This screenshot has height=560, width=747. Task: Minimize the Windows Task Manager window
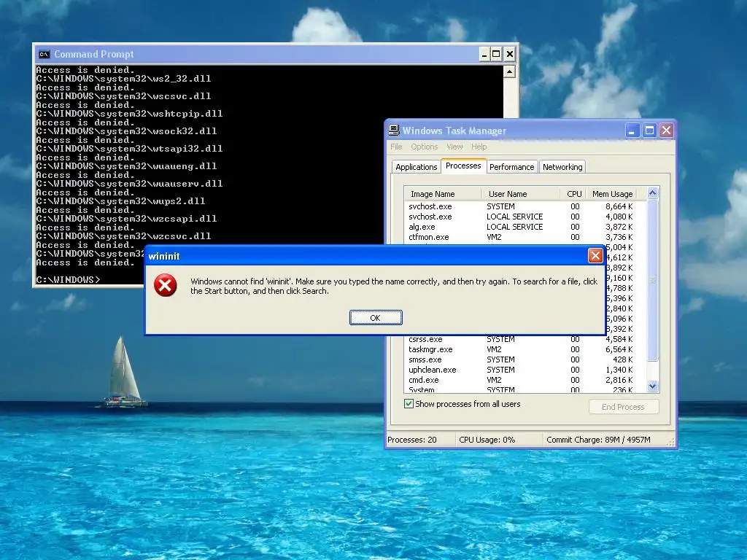[x=632, y=130]
